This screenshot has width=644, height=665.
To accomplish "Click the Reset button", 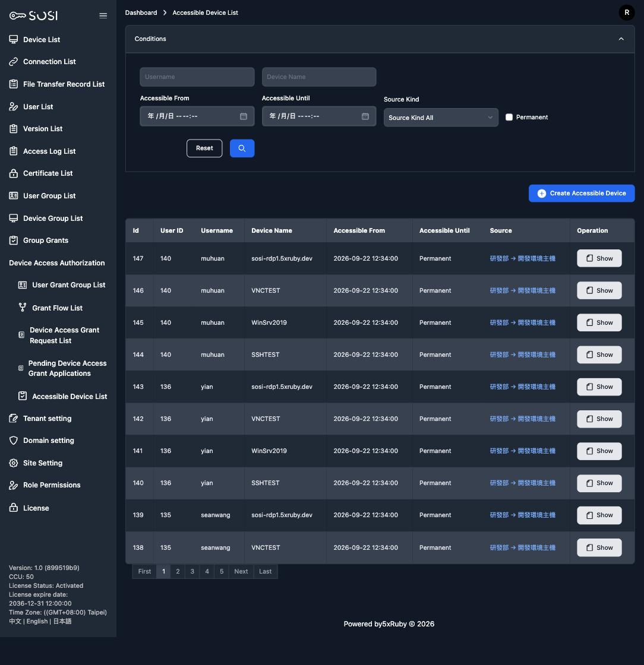I will coord(204,148).
